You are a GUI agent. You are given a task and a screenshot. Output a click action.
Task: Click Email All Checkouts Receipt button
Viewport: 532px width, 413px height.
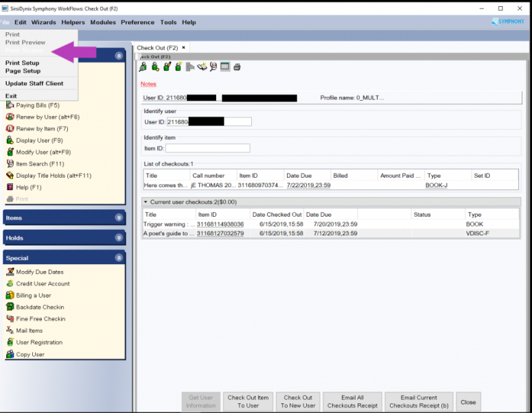[x=352, y=401]
